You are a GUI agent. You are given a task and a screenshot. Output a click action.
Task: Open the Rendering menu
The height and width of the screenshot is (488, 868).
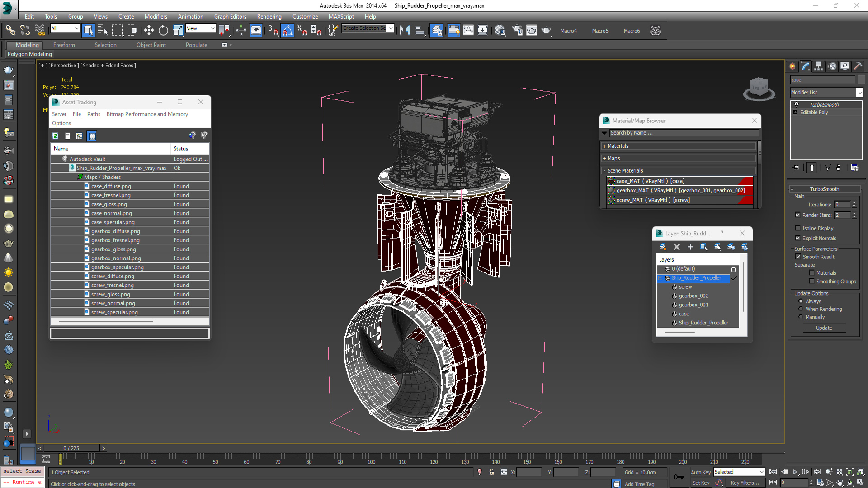coord(269,16)
